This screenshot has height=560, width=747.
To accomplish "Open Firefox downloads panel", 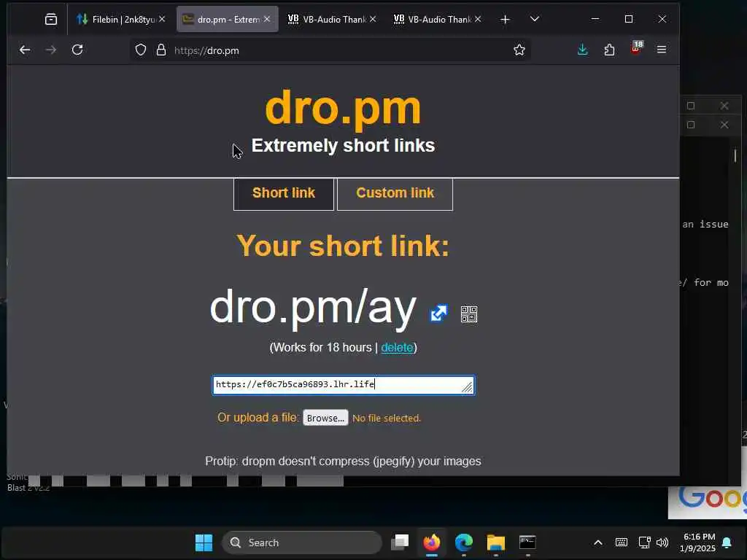I will tap(582, 50).
